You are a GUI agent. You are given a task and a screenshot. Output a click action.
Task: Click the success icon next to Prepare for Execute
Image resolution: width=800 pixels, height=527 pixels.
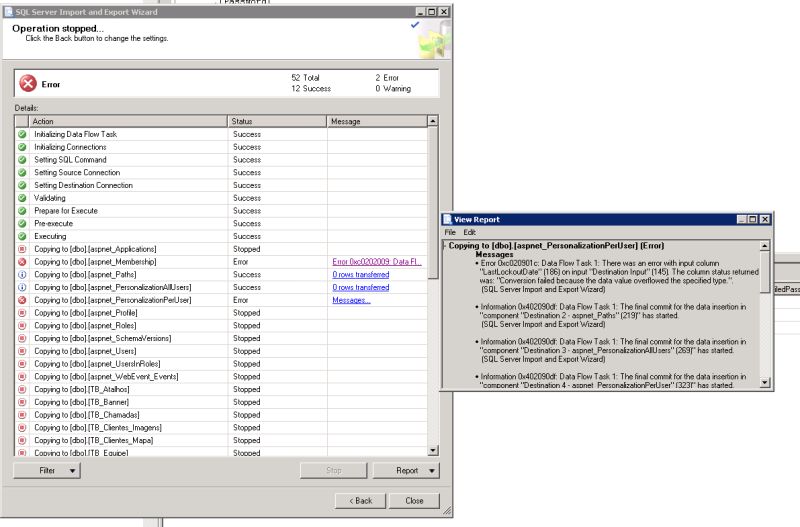coord(22,211)
